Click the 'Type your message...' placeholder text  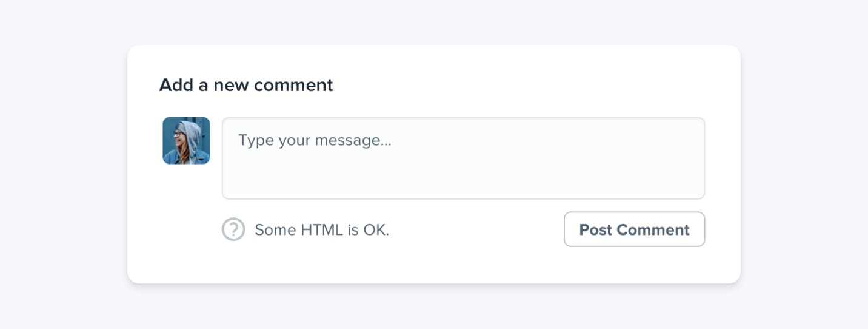(315, 141)
